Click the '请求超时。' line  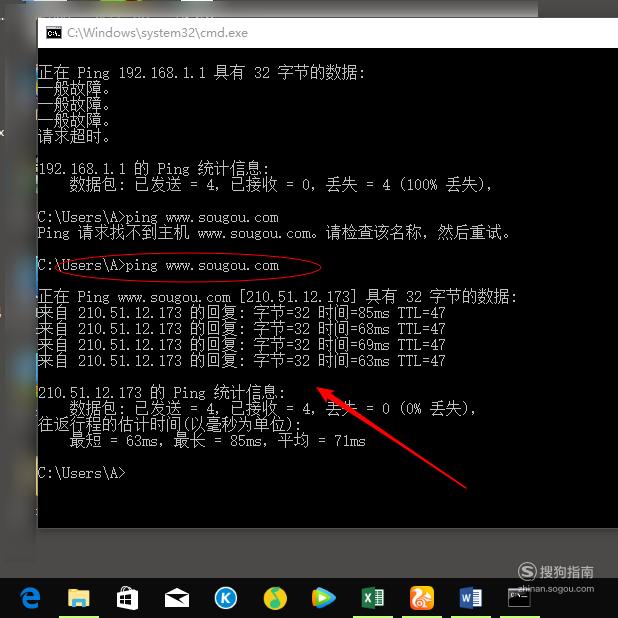coord(74,136)
